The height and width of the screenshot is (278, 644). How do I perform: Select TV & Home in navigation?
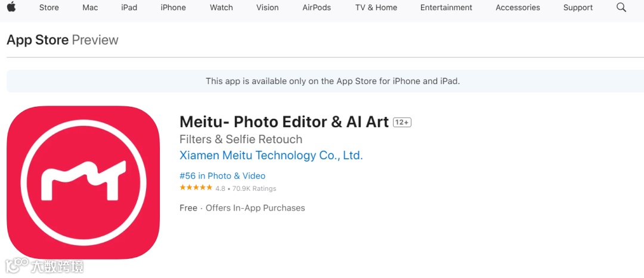tap(376, 8)
